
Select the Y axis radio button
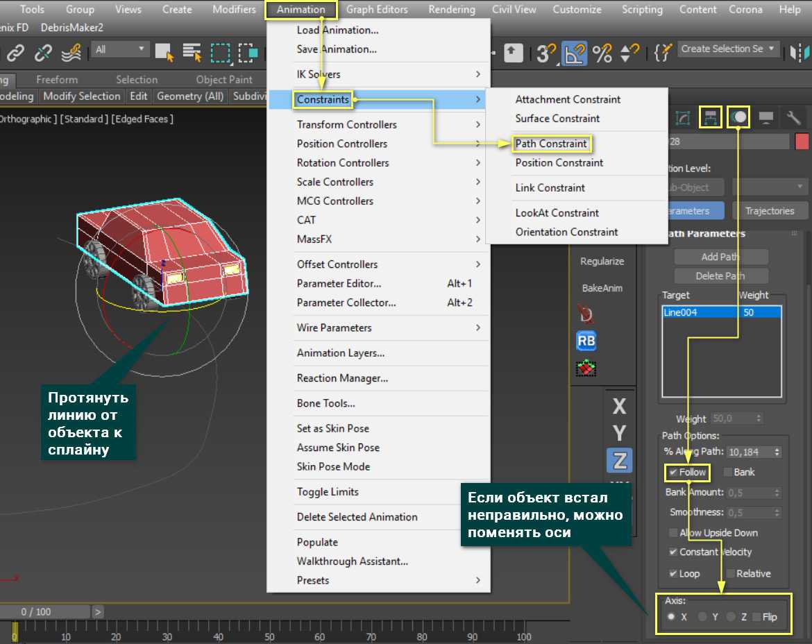(x=702, y=616)
